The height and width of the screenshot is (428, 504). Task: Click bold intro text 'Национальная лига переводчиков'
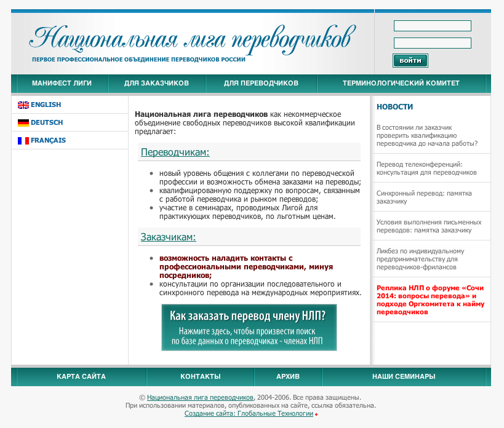201,114
